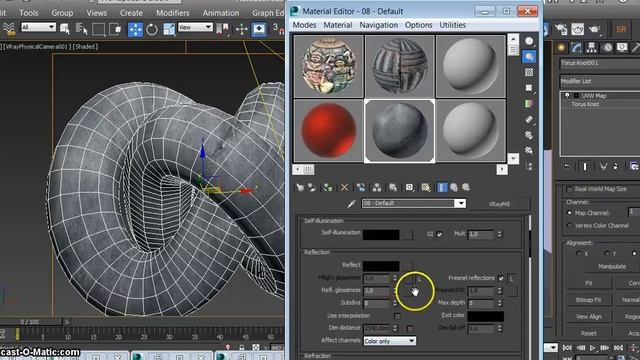The image size is (640, 360).
Task: Click the Select Object arrow icon
Action: 65,29
